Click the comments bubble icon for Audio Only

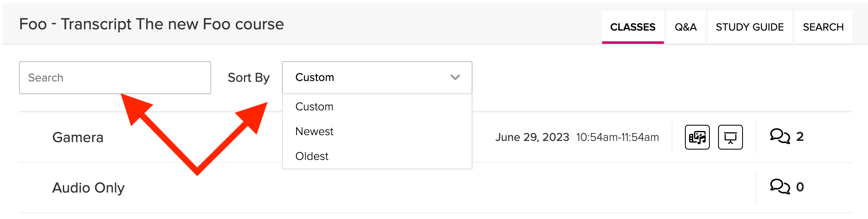click(x=780, y=187)
